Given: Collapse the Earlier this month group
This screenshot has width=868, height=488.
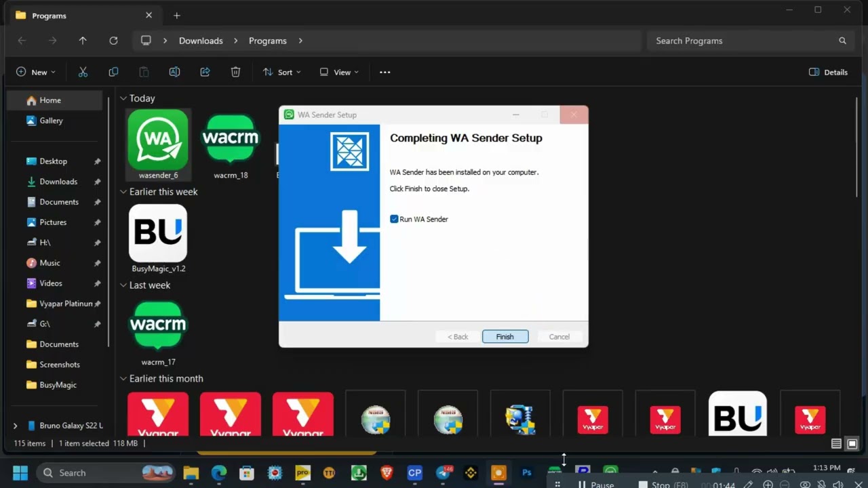Looking at the screenshot, I should 123,379.
